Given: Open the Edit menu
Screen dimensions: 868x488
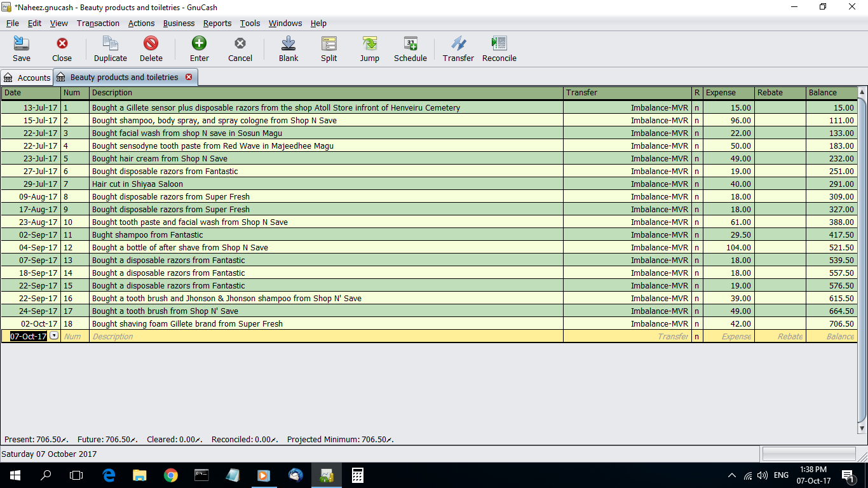Looking at the screenshot, I should [34, 23].
